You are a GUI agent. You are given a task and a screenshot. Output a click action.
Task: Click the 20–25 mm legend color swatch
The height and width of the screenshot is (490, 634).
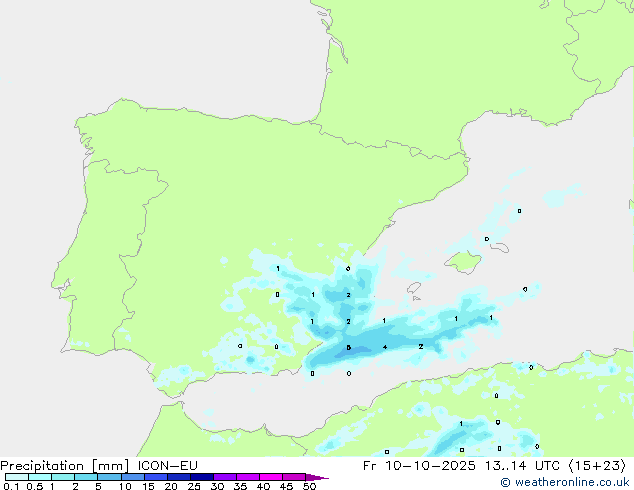click(179, 477)
